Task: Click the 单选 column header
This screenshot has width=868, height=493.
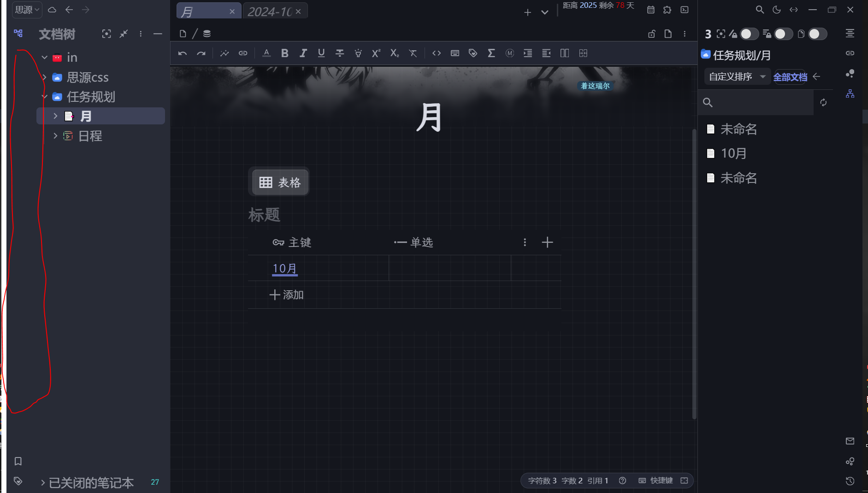Action: 413,242
